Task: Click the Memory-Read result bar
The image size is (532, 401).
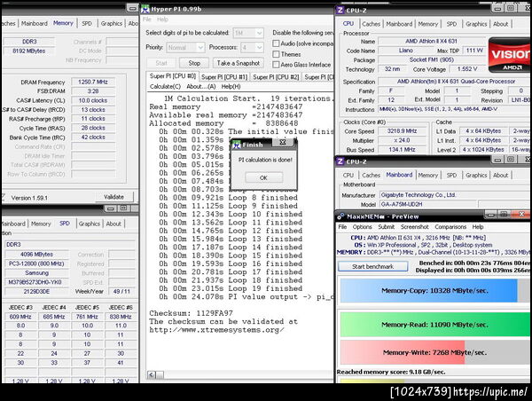Action: [x=435, y=325]
